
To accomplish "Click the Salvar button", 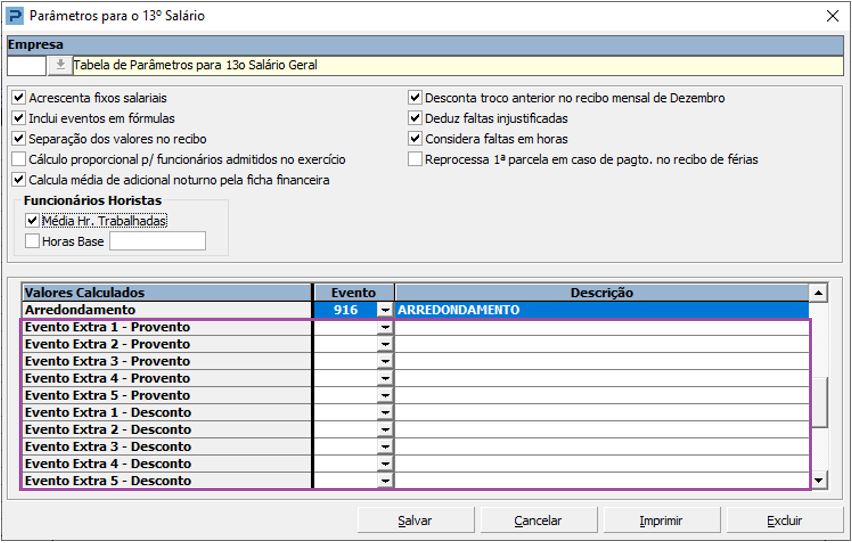I will tap(415, 521).
